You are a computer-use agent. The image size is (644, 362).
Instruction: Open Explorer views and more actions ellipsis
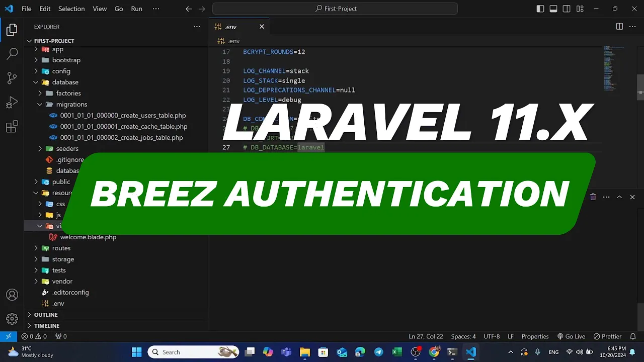coord(197,27)
